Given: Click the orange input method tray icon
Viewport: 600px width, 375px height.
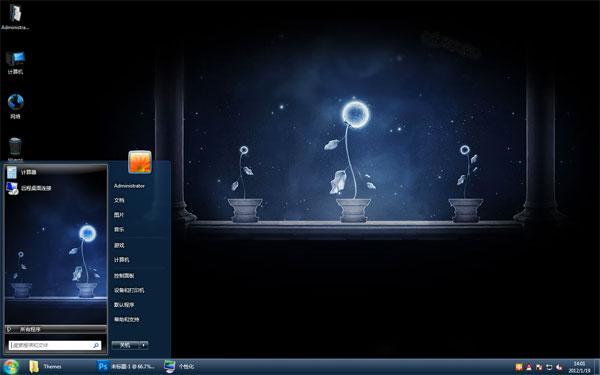Looking at the screenshot, I should (519, 367).
